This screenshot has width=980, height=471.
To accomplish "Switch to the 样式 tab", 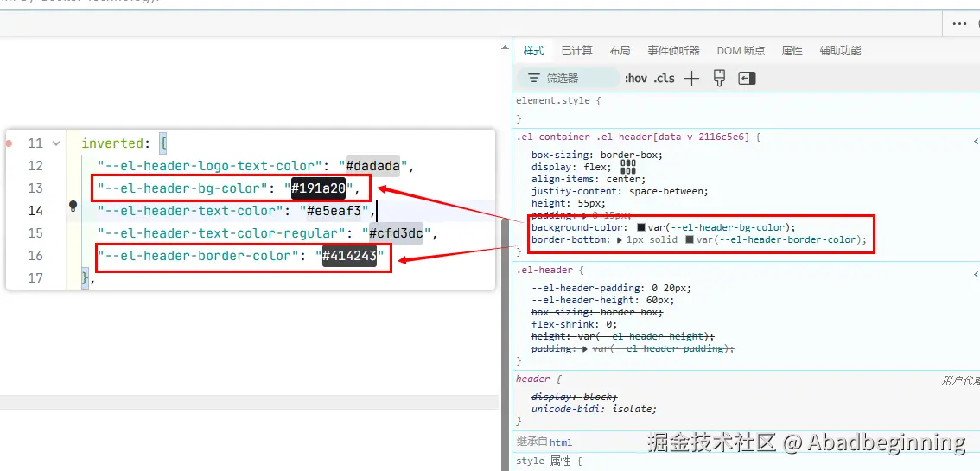I will (x=534, y=51).
